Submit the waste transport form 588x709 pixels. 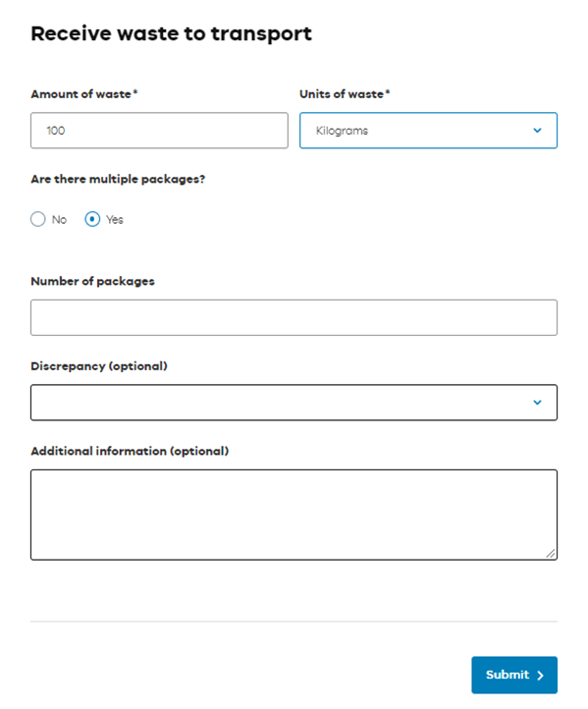(x=514, y=675)
